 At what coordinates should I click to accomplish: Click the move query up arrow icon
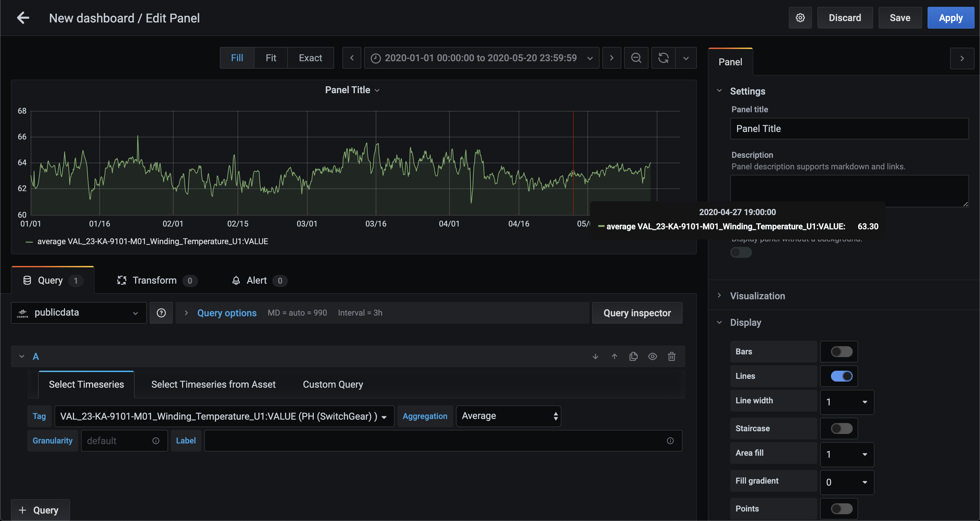[x=615, y=356]
